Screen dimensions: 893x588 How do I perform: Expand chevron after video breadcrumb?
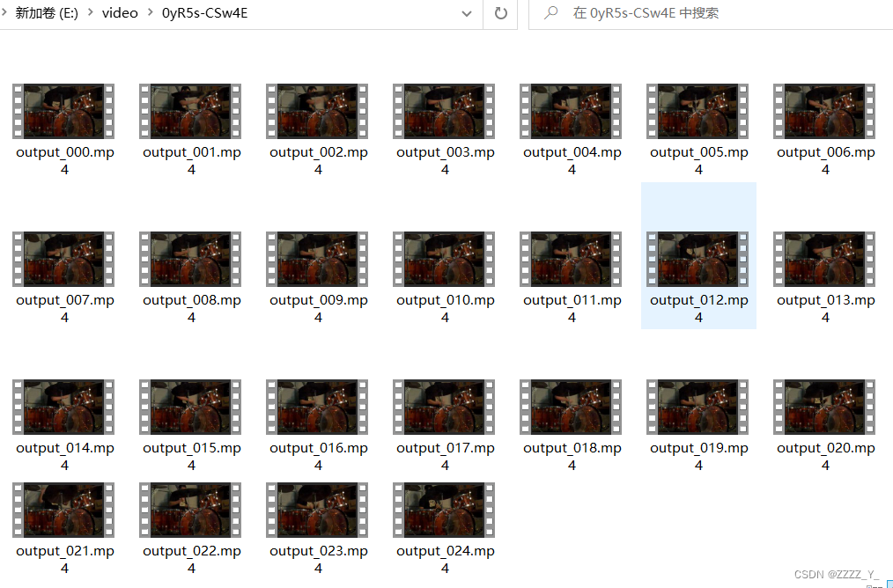(x=150, y=12)
